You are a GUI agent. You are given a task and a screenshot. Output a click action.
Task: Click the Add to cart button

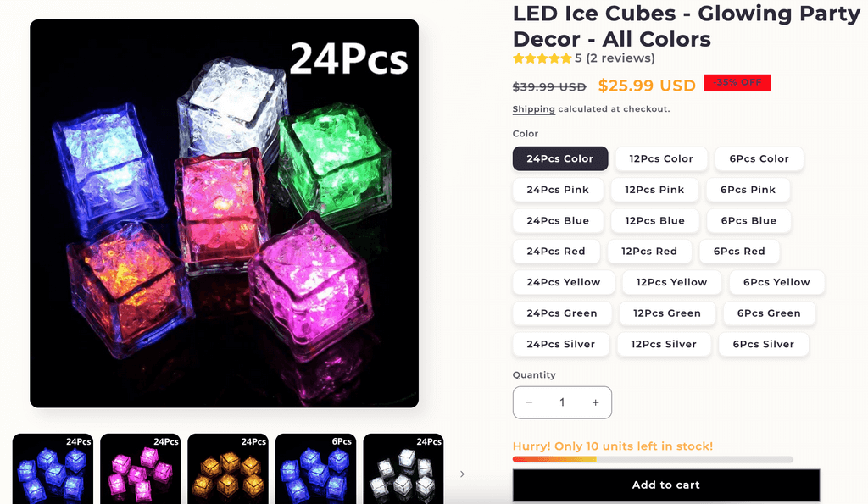[666, 485]
